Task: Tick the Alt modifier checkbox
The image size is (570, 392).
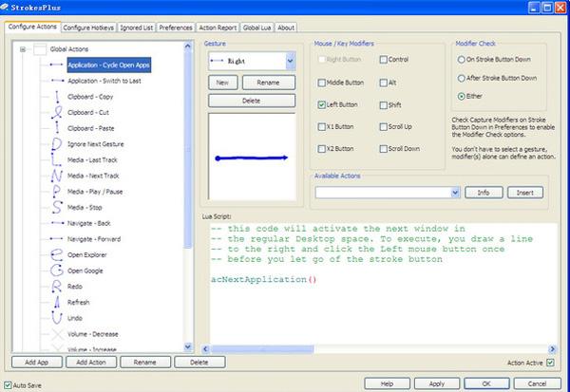Action: pyautogui.click(x=383, y=83)
